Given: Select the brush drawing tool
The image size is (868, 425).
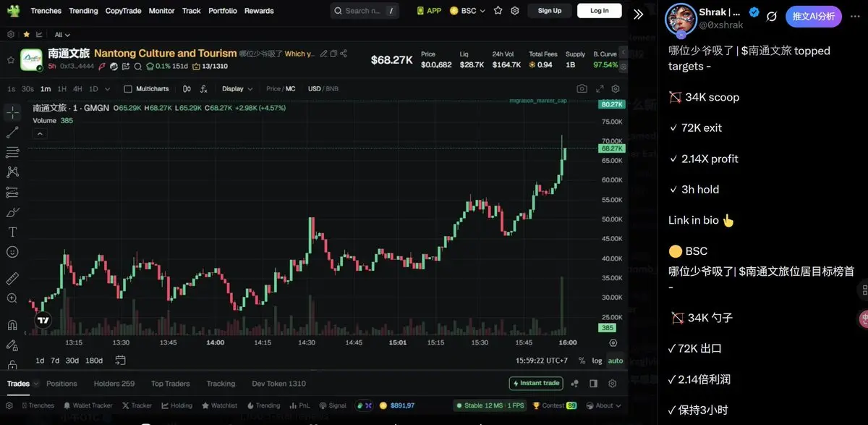Looking at the screenshot, I should tap(12, 212).
